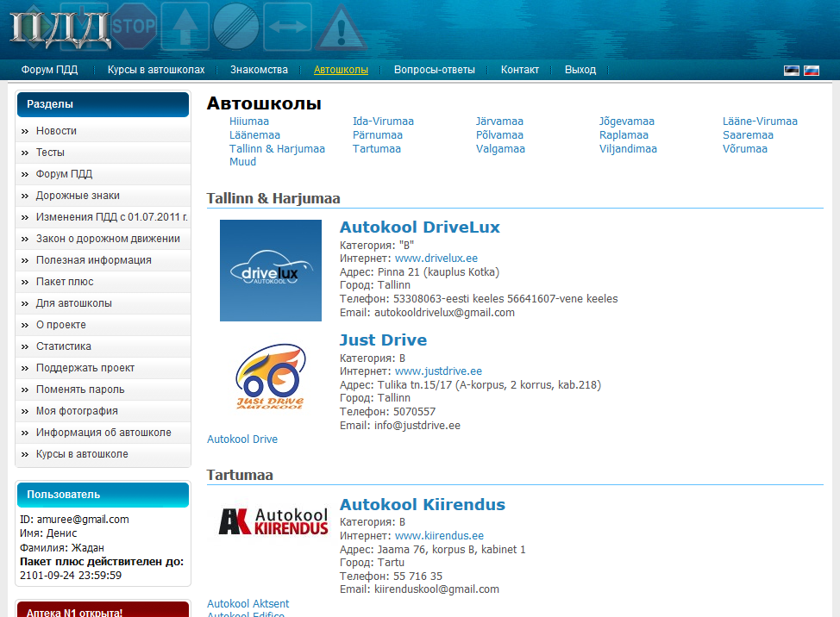Open Форум ПДД in top navigation
840x617 pixels.
pos(49,70)
